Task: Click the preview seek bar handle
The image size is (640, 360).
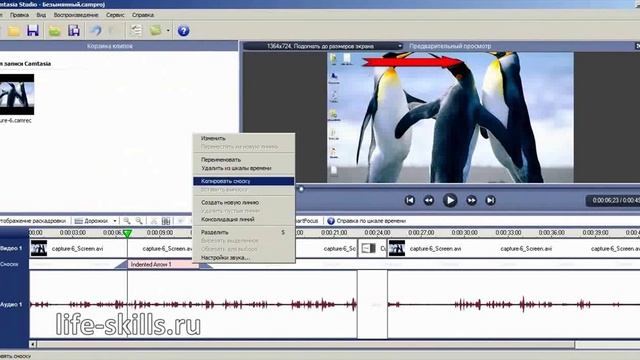Action: coord(301,189)
